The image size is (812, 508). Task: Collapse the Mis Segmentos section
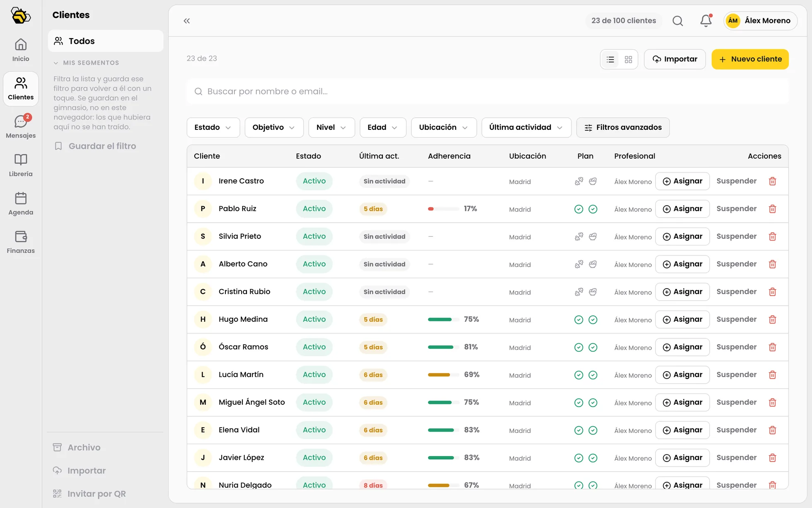tap(86, 63)
